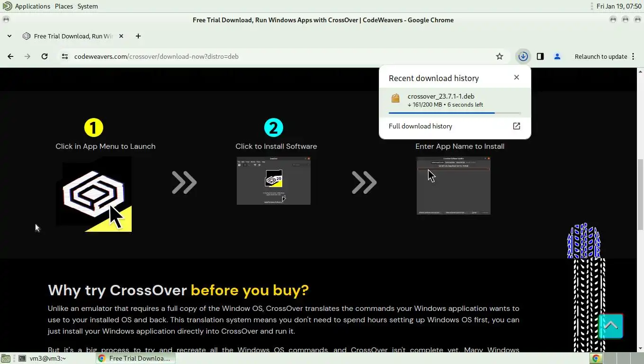This screenshot has width=644, height=364.
Task: Open the Chrome profile icon
Action: coord(557,56)
